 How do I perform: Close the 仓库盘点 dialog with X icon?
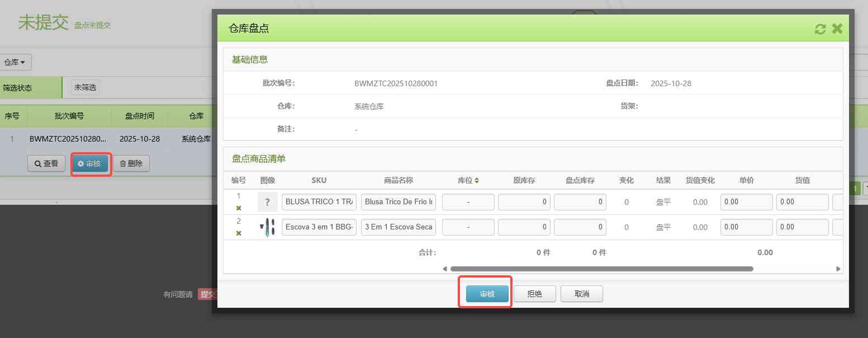tap(837, 29)
